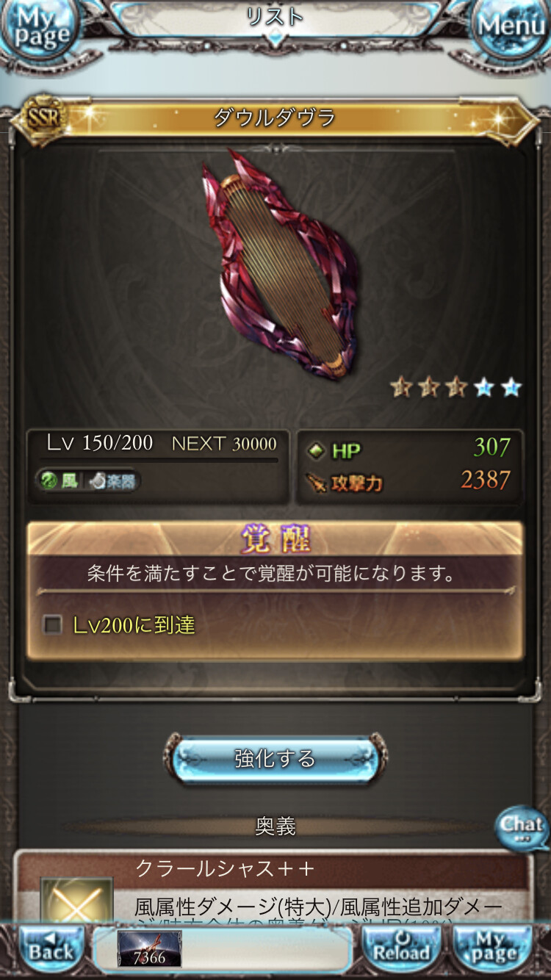Open the 覚醒 awakening panel header
The image size is (551, 980).
coord(275,538)
